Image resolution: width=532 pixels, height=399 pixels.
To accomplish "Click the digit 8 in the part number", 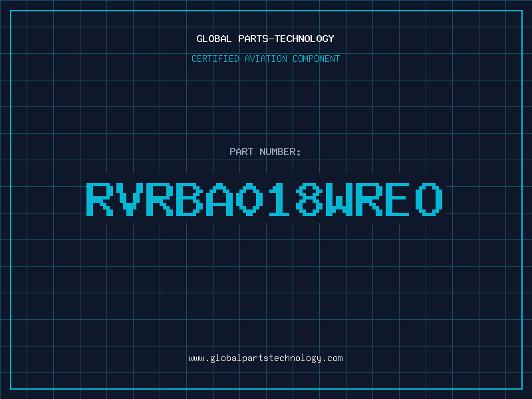I will pos(309,199).
